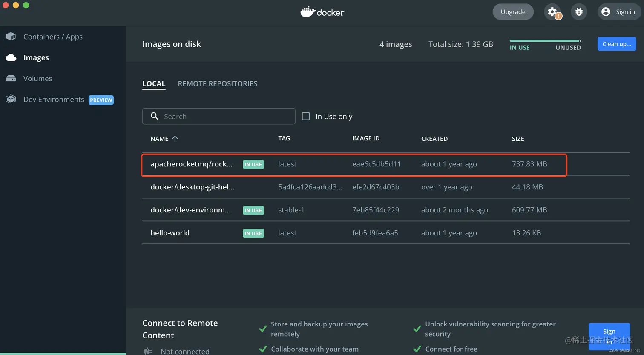Click the disk usage progress bar

tap(545, 41)
